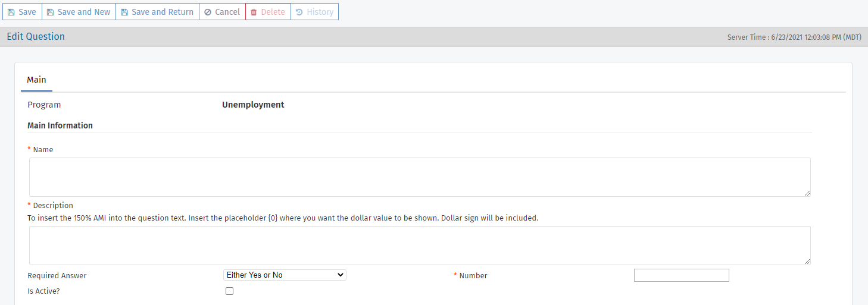Click inside the Name text area

click(x=419, y=177)
